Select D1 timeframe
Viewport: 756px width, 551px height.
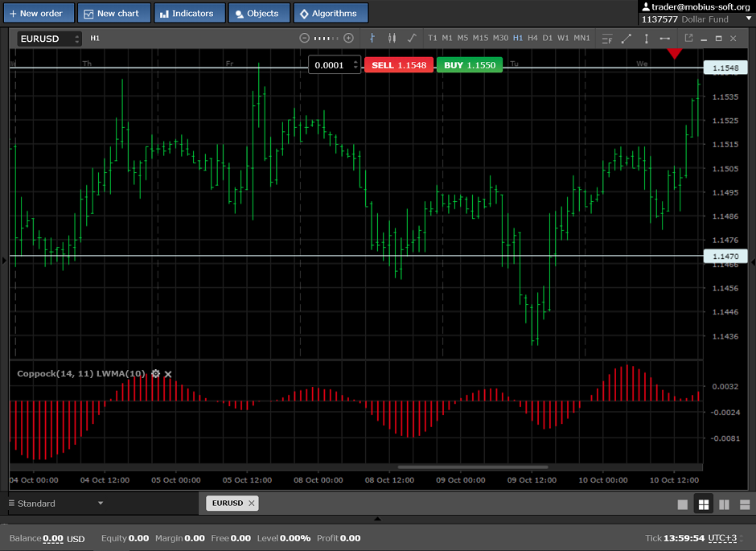547,38
